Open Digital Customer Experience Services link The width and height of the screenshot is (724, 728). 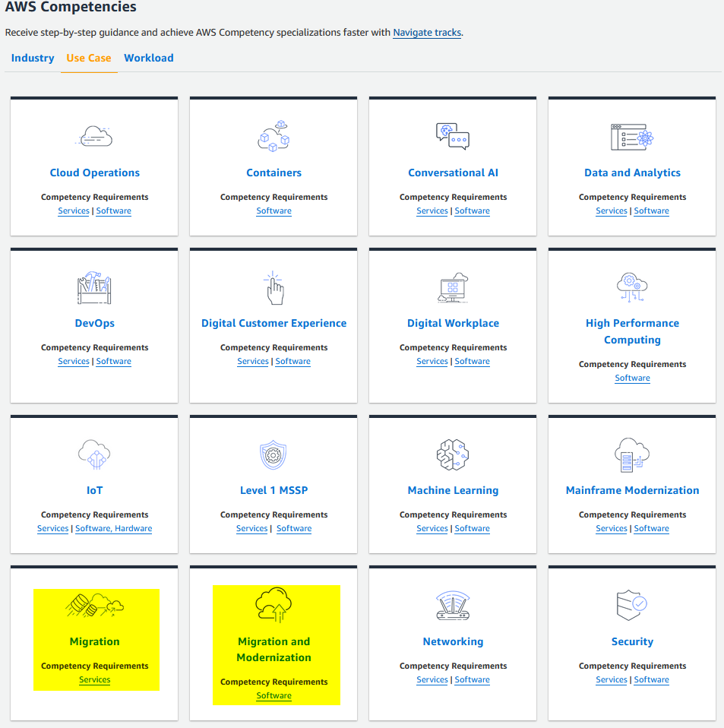253,361
